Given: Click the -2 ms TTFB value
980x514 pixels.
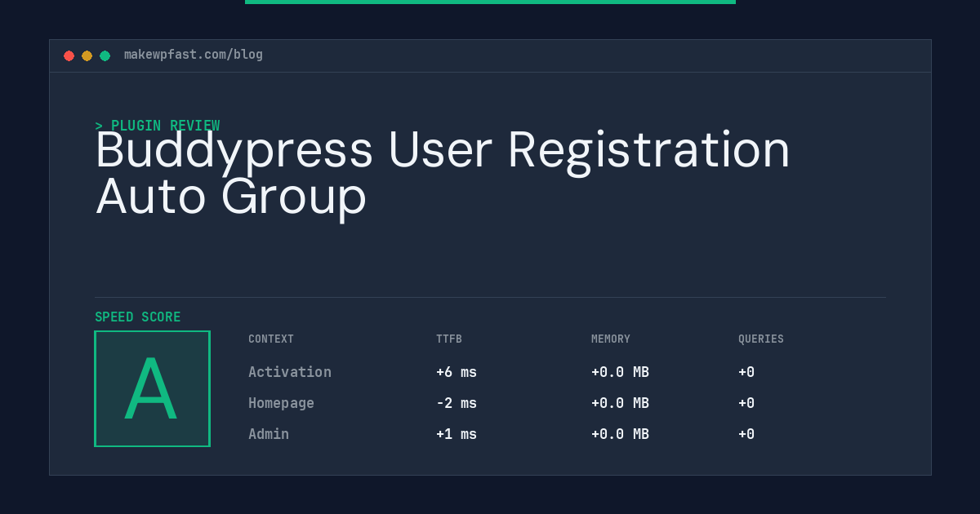Looking at the screenshot, I should (x=457, y=403).
